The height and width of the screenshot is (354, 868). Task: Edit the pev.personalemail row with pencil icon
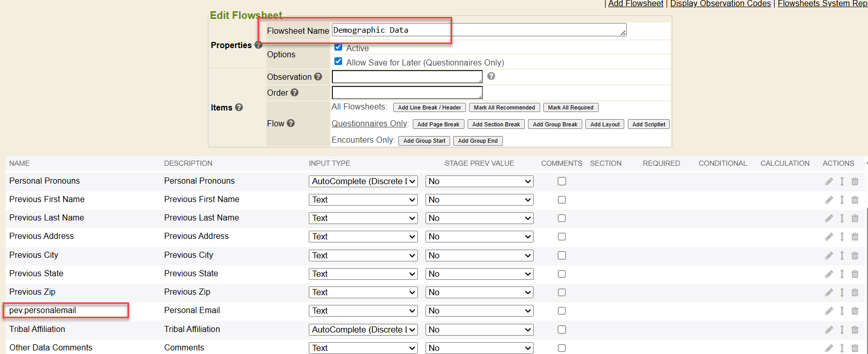(x=829, y=311)
